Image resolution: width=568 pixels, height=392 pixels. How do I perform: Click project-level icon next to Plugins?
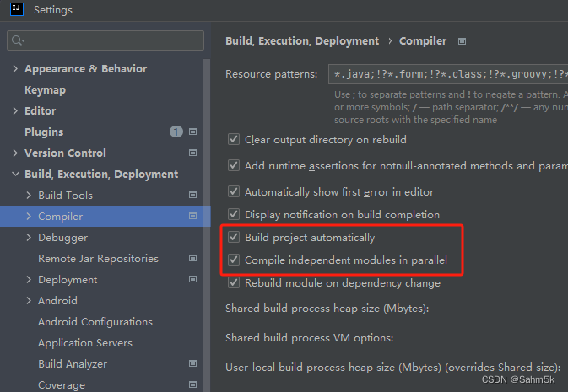click(x=192, y=132)
